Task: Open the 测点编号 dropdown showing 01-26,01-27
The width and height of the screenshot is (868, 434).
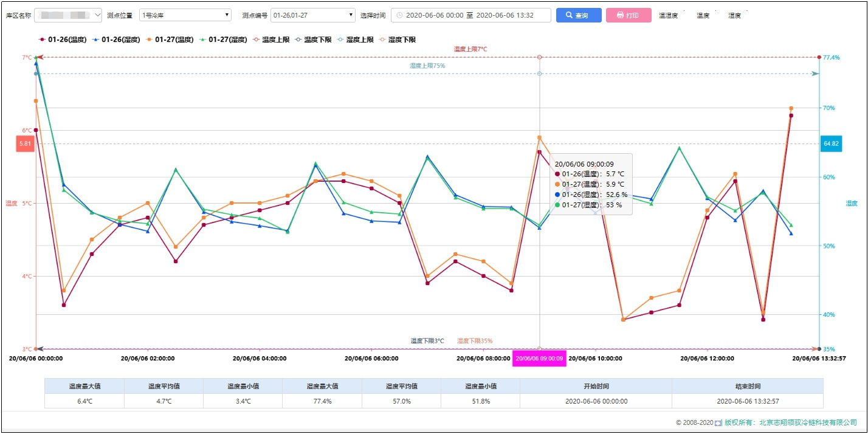Action: pos(313,15)
